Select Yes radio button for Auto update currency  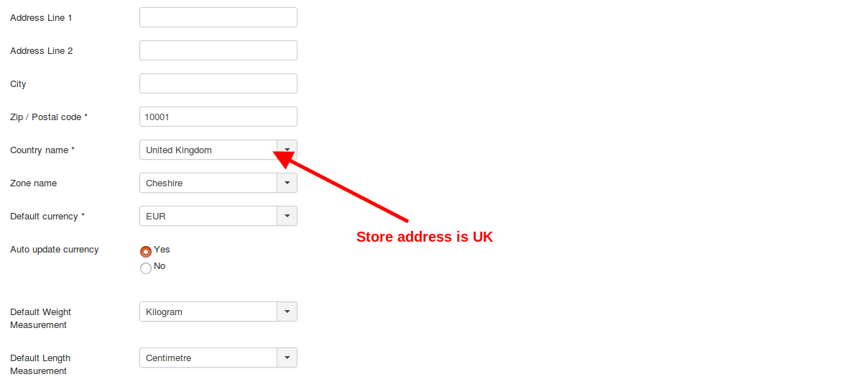pyautogui.click(x=146, y=251)
